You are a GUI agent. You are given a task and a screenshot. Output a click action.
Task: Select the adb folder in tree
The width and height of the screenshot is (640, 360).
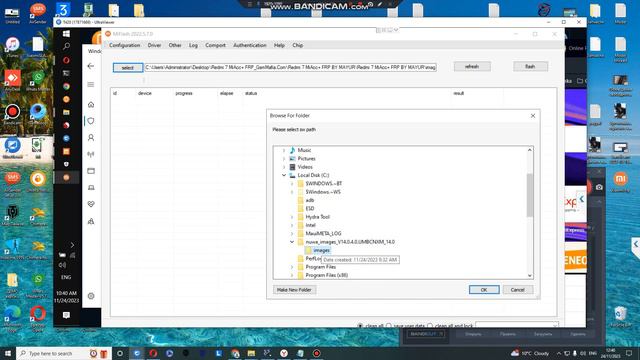point(310,200)
